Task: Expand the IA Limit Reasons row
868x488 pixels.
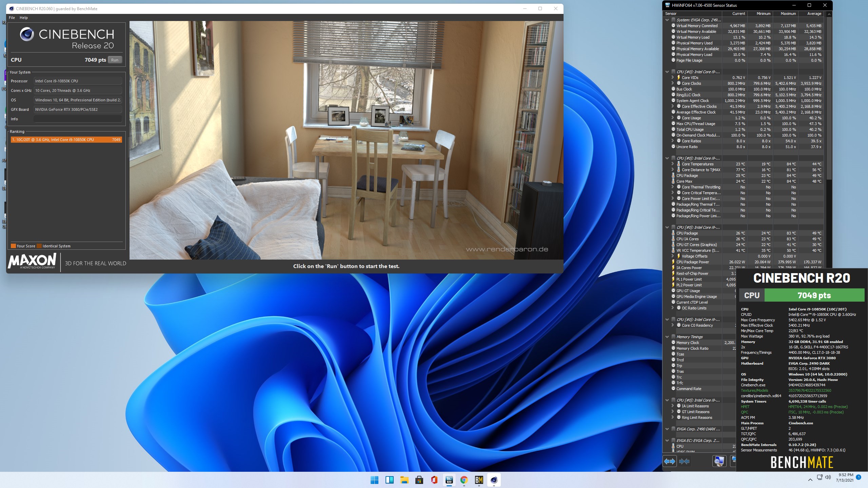Action: [x=673, y=406]
